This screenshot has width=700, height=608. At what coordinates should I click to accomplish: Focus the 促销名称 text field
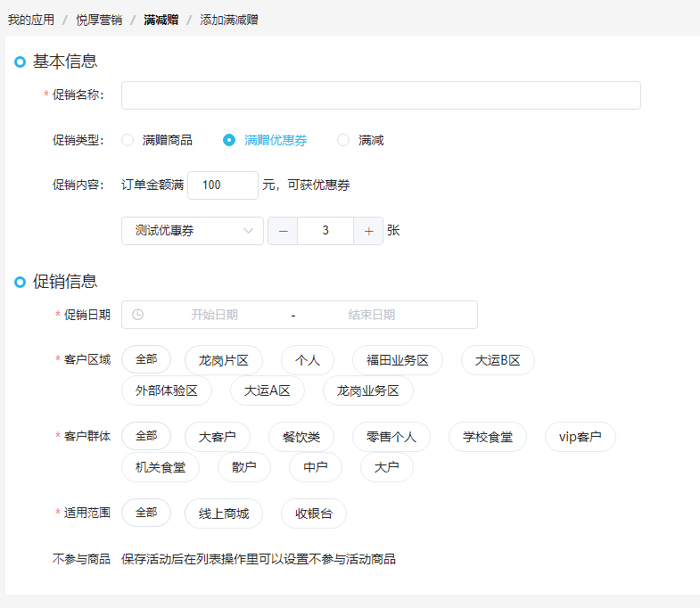(381, 95)
